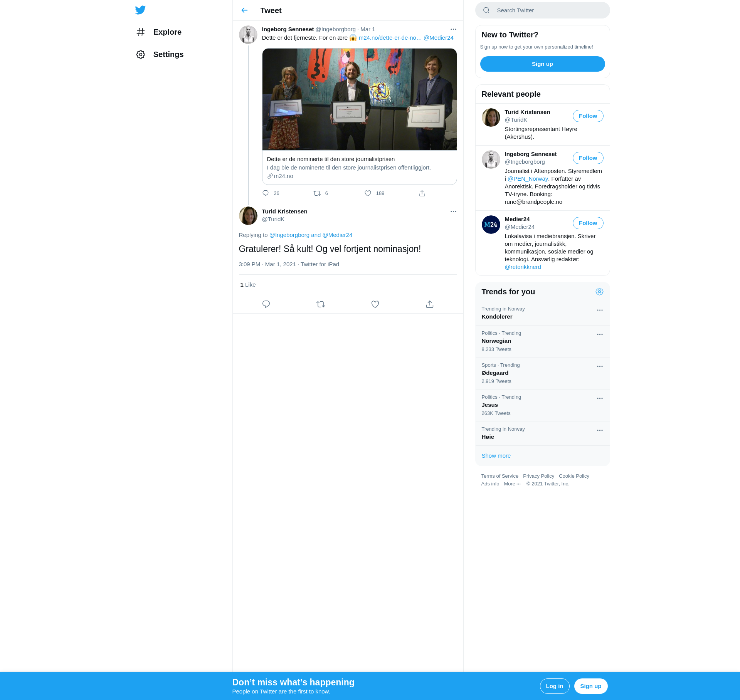Follow Turid Kristensen

pos(588,116)
